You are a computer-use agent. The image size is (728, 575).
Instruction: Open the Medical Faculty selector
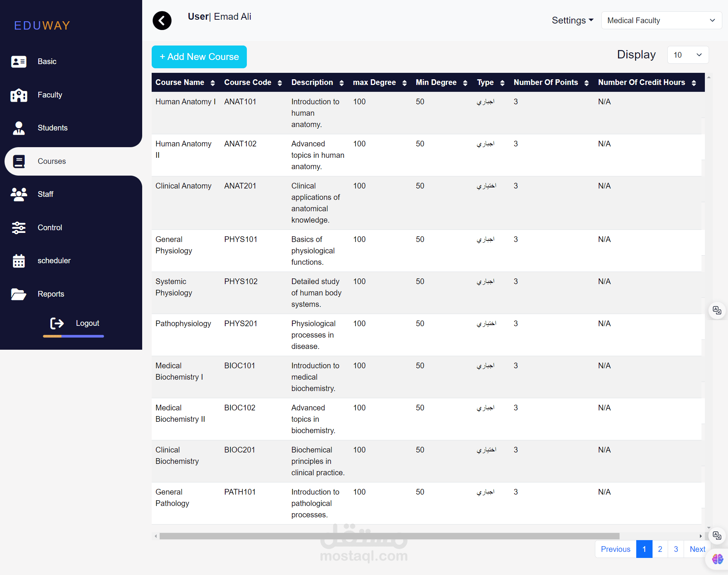(x=661, y=20)
